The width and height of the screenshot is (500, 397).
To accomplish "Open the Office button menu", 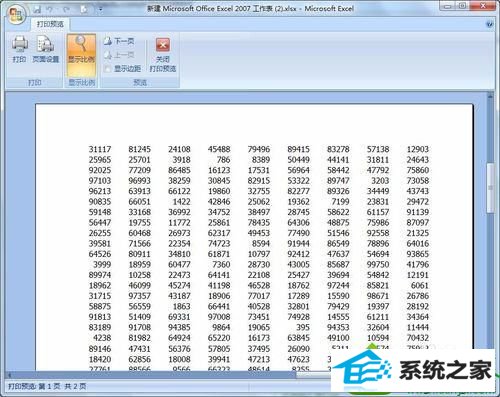I will pyautogui.click(x=16, y=14).
